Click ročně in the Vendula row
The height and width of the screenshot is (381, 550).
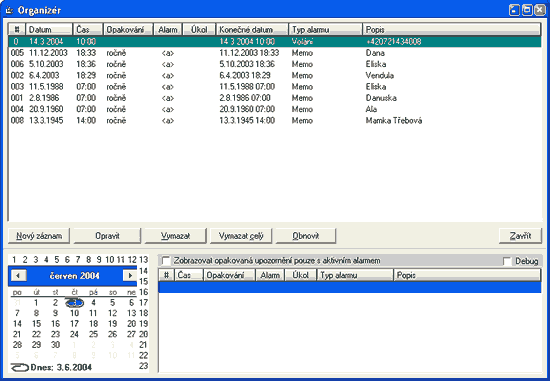116,75
